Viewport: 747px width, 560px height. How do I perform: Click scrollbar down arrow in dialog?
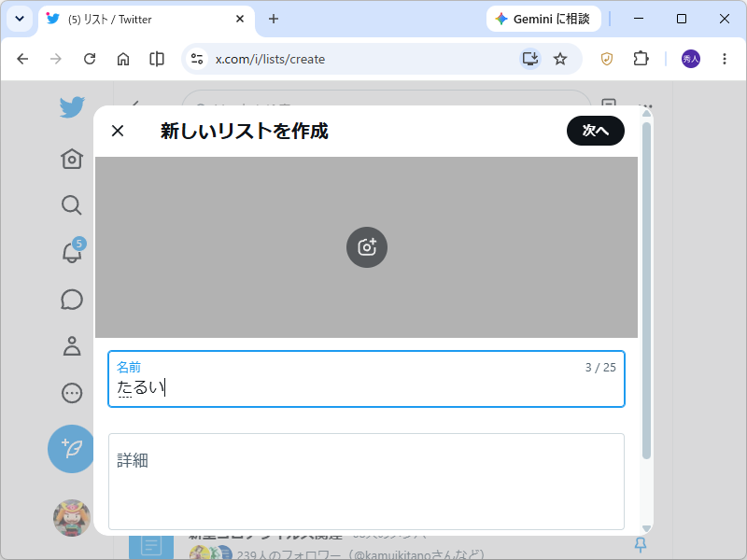[646, 528]
